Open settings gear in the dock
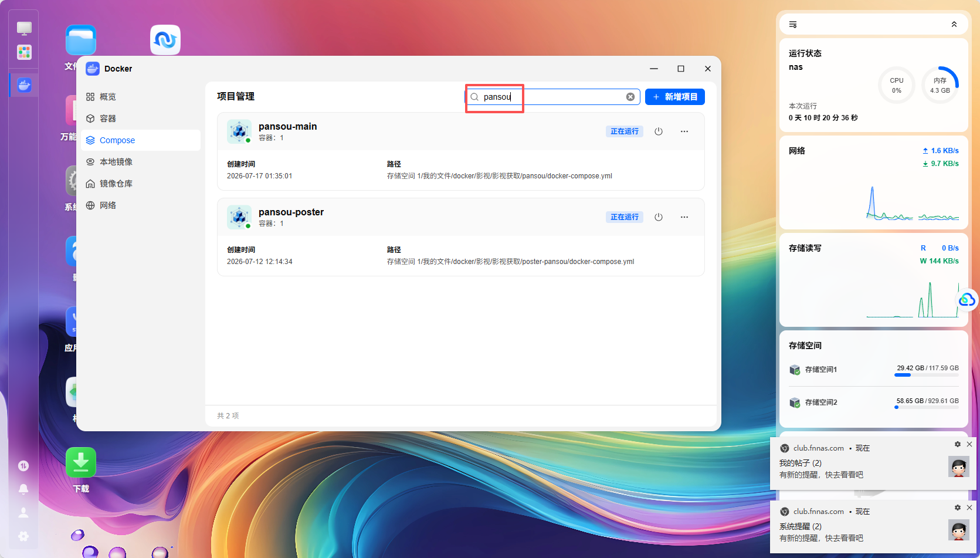Image resolution: width=980 pixels, height=558 pixels. tap(23, 536)
